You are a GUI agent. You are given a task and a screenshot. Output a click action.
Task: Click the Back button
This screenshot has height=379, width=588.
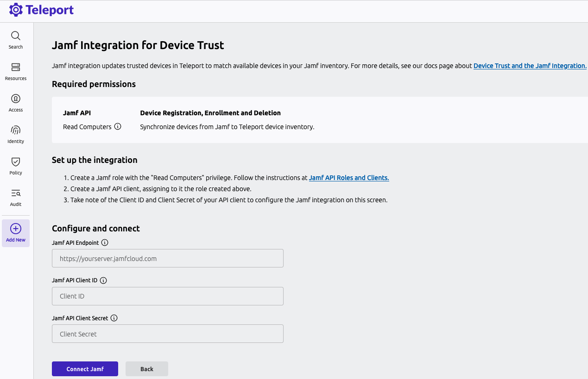coord(146,369)
